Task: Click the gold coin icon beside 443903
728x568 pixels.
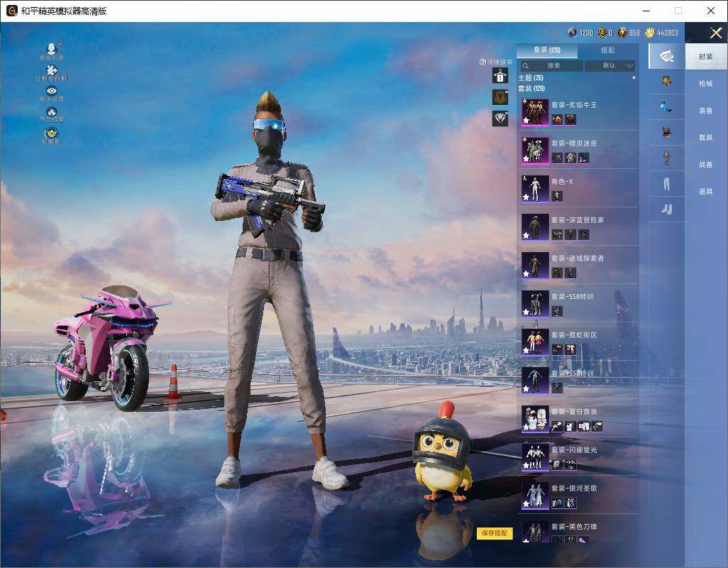Action: click(649, 33)
